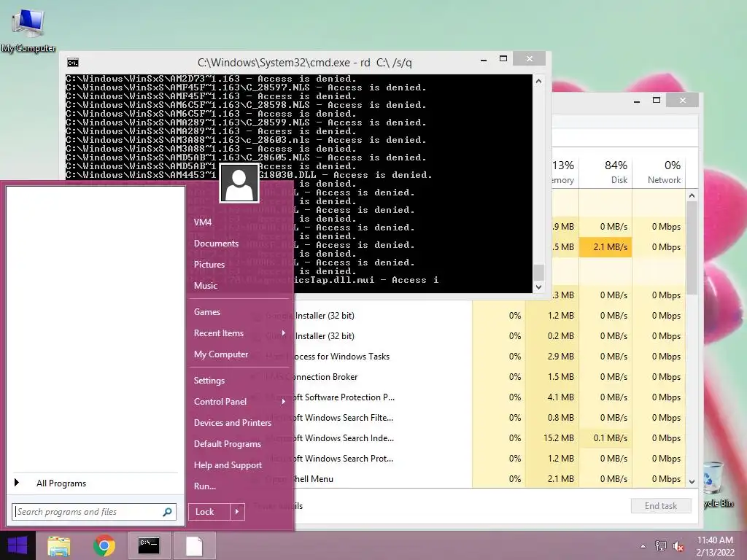Open My Computer desktop icon

(x=28, y=30)
